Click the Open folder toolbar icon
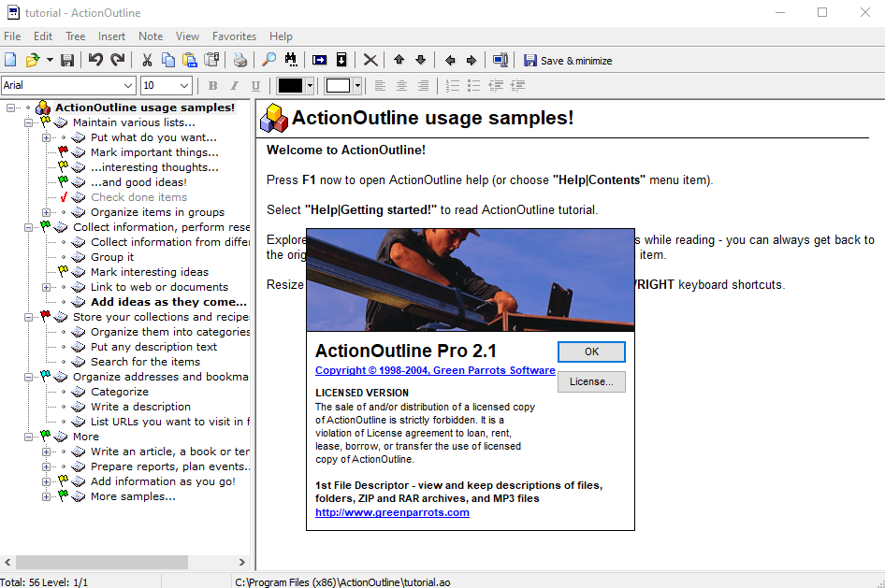The width and height of the screenshot is (885, 588). 33,60
